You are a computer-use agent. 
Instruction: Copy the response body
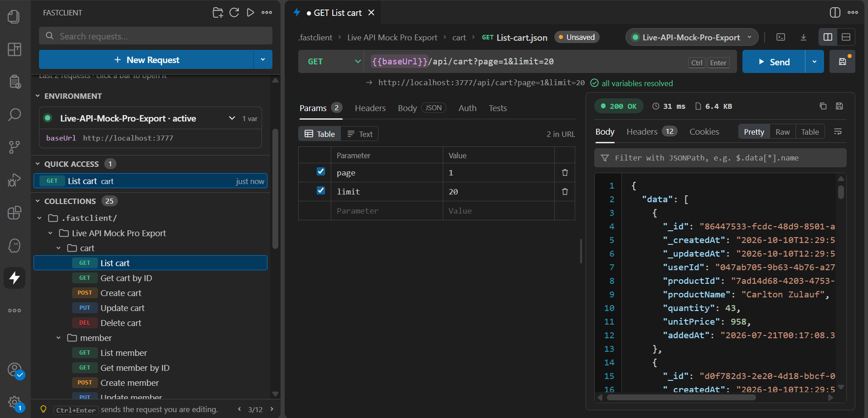click(823, 106)
